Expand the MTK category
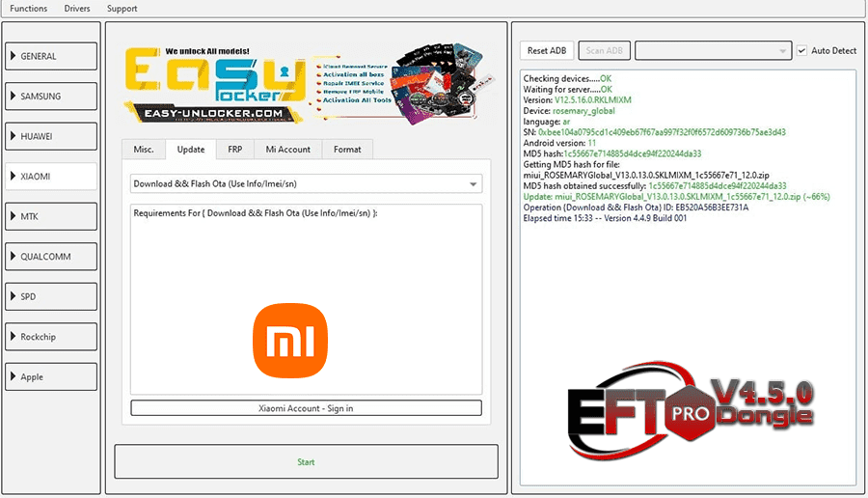Screen dimensions: 868x498 [x=51, y=216]
